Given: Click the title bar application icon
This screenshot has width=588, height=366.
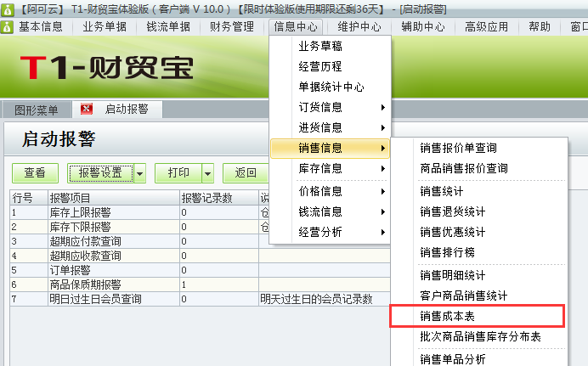Looking at the screenshot, I should click(7, 9).
